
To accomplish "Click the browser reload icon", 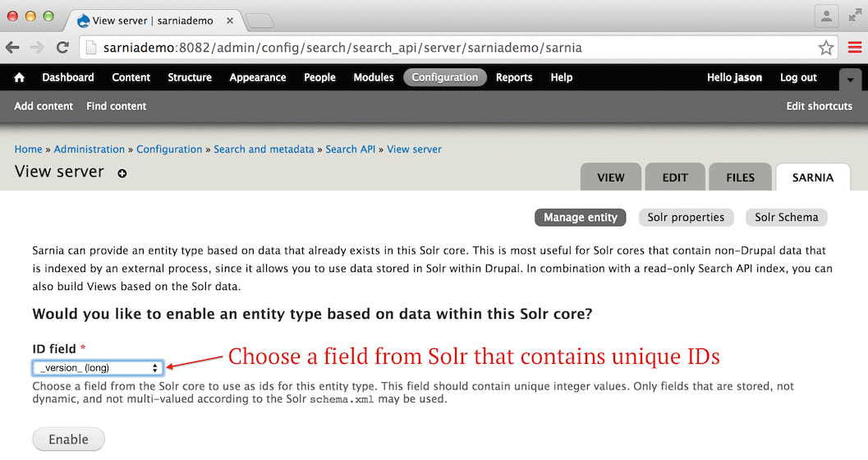I will tap(62, 48).
